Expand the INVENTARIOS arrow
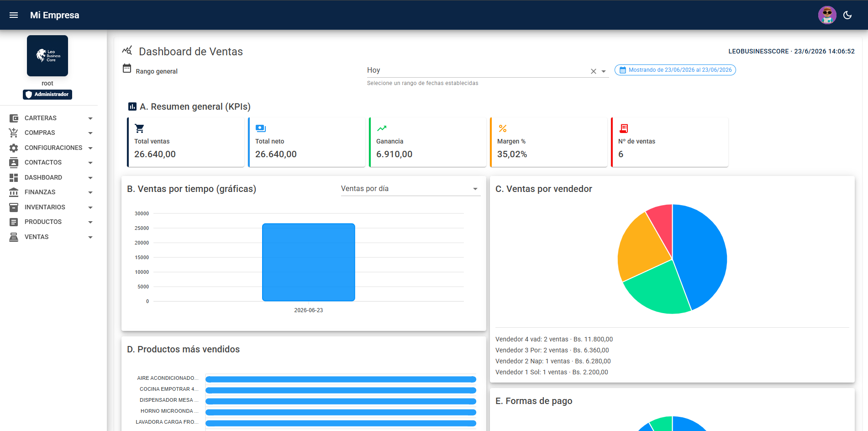Screen dimensions: 868x431 point(90,208)
